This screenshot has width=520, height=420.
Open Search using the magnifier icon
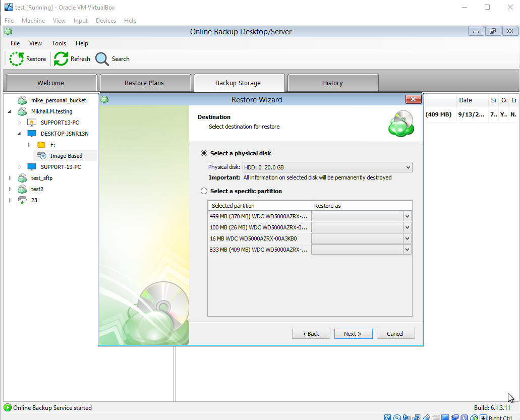click(x=102, y=59)
